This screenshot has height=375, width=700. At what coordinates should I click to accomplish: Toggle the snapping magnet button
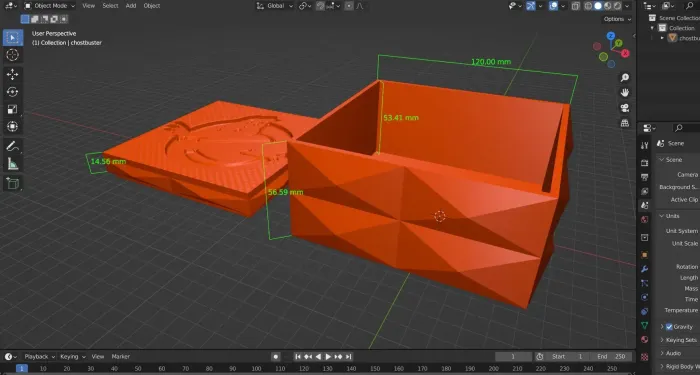(321, 6)
